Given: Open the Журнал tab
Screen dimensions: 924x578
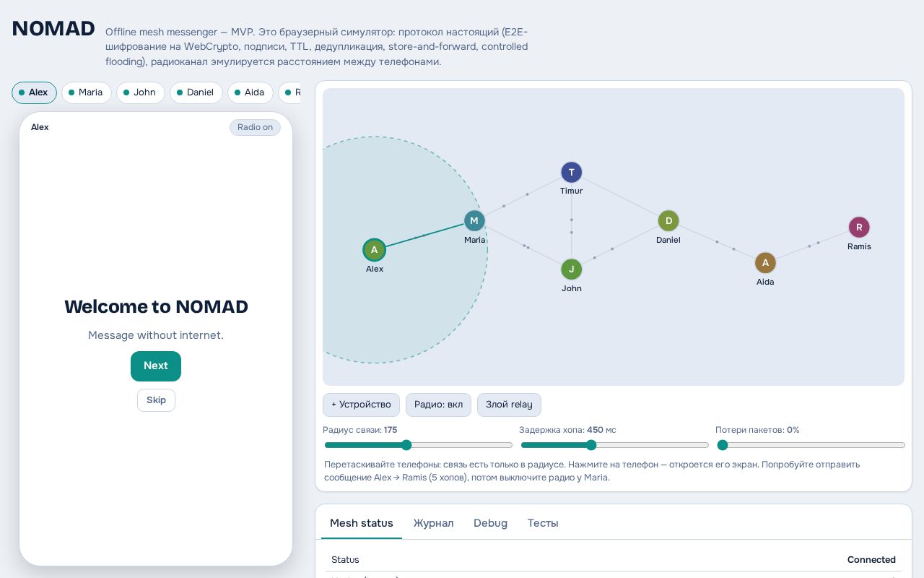Looking at the screenshot, I should [x=433, y=523].
